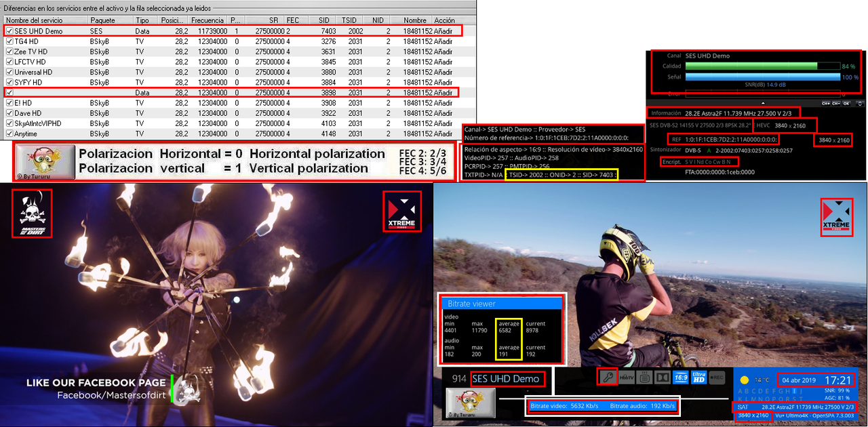Toggle the SkyAtIntcVIPHD checkbox

click(9, 124)
